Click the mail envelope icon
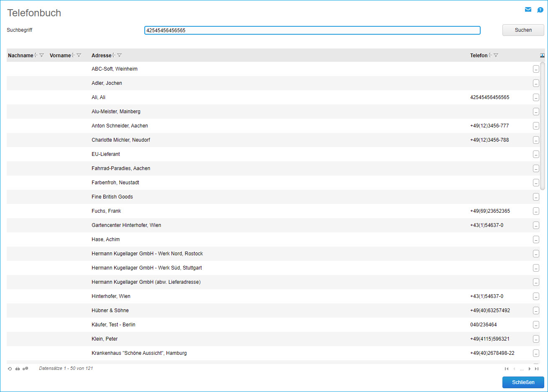This screenshot has width=548, height=392. (x=528, y=10)
